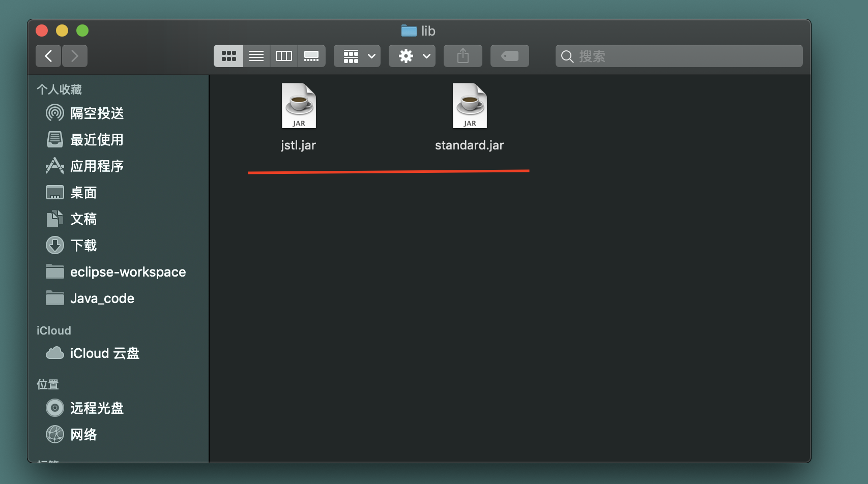Open the search field magnifier
The image size is (868, 484).
pos(567,56)
